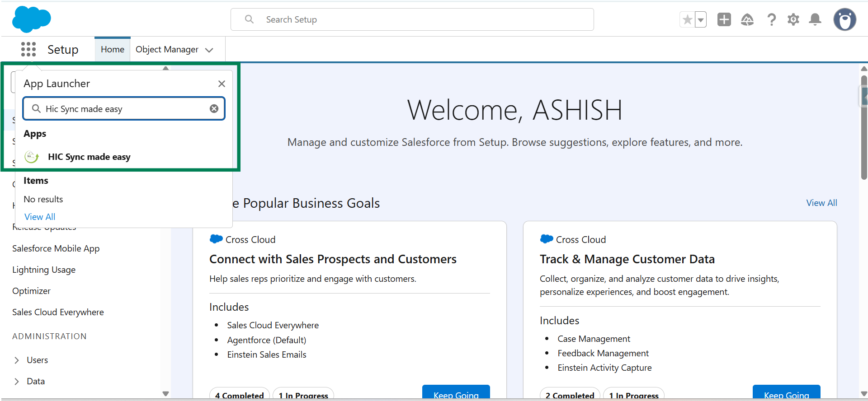Screen dimensions: 868x401
Task: Click the favorites star icon
Action: pyautogui.click(x=687, y=20)
